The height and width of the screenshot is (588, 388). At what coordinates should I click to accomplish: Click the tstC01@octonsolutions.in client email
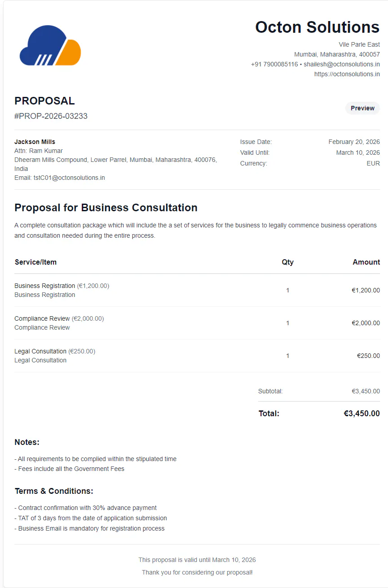tap(69, 178)
